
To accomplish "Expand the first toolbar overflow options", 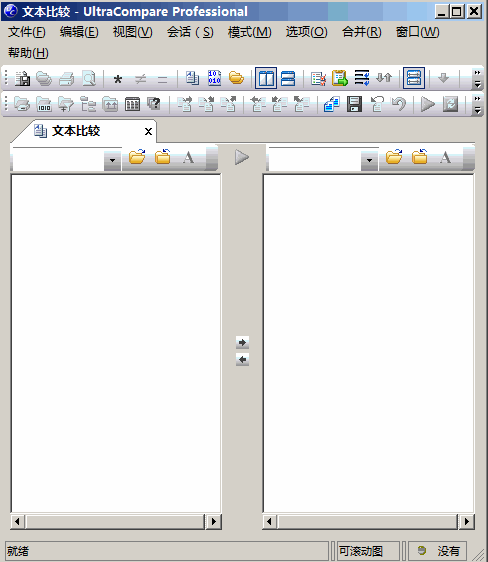I will point(477,78).
